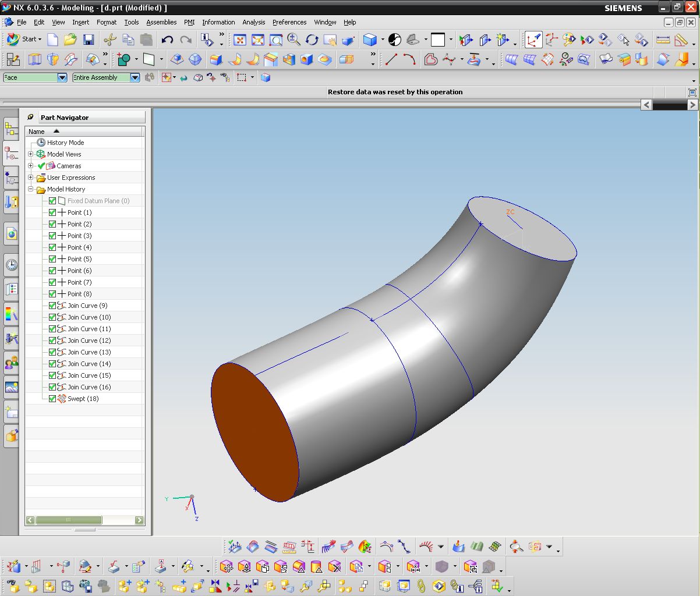Open the Face selection filter dropdown
Screen dimensions: 700x596
[62, 77]
